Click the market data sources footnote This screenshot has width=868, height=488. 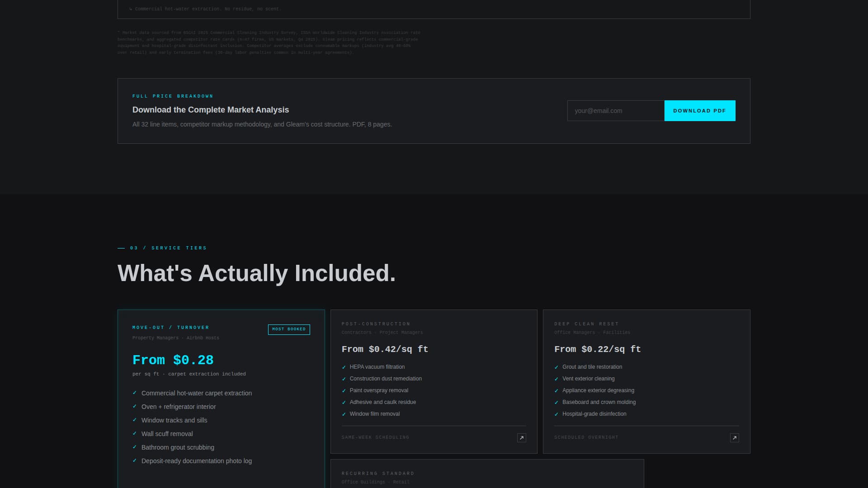click(x=269, y=42)
